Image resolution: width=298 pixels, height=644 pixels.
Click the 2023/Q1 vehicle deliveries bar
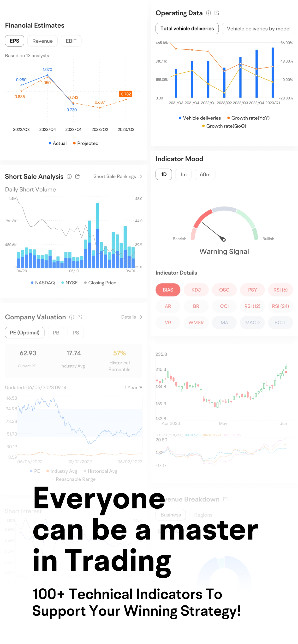click(273, 73)
